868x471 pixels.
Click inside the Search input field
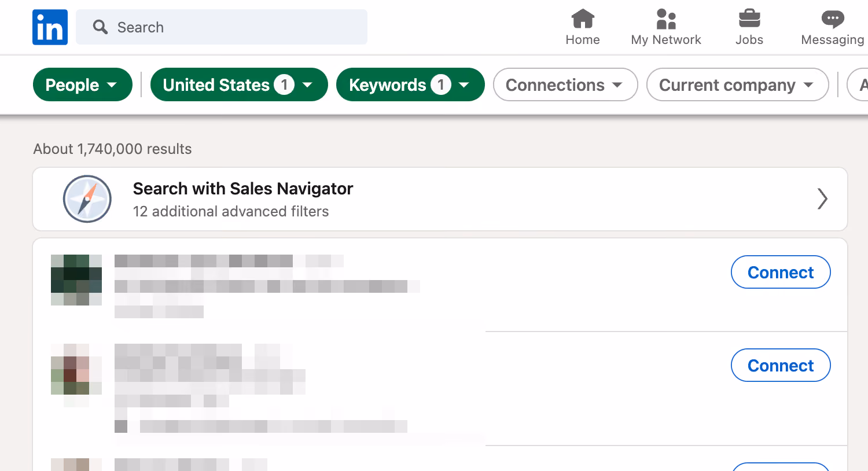coord(222,27)
